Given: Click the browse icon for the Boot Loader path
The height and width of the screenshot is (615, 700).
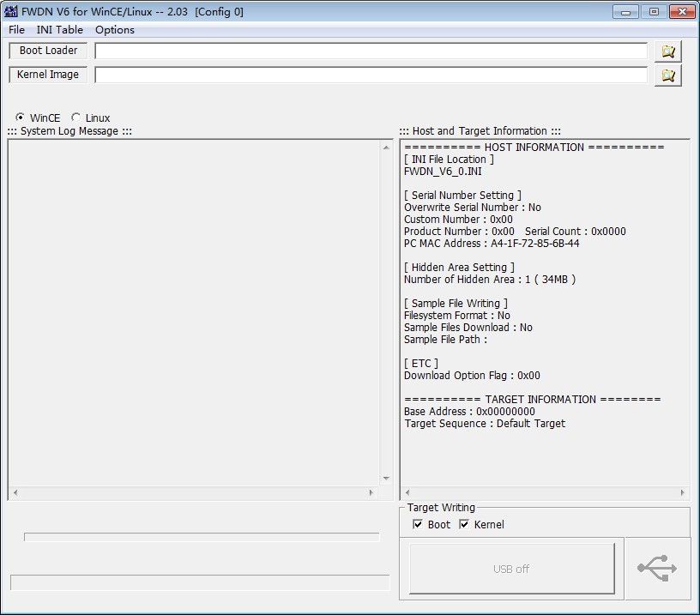Looking at the screenshot, I should [x=668, y=51].
